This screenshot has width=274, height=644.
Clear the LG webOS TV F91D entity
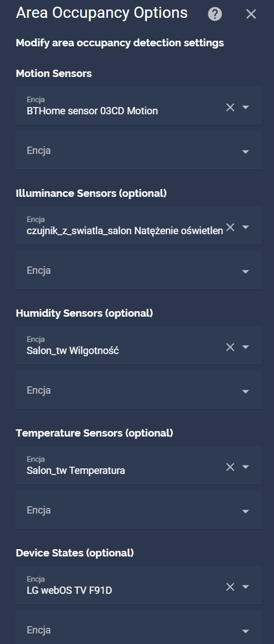click(x=230, y=587)
